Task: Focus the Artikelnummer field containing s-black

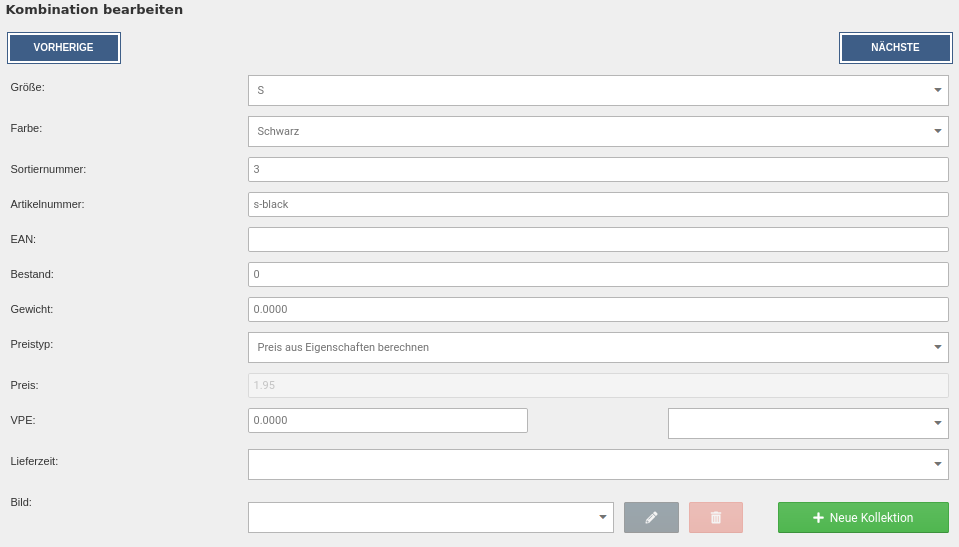Action: [597, 204]
